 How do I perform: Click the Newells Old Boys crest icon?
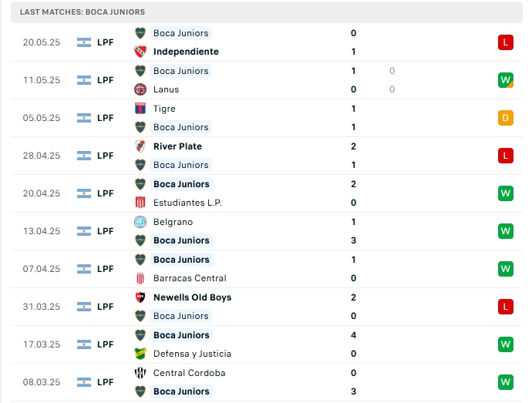tap(140, 297)
